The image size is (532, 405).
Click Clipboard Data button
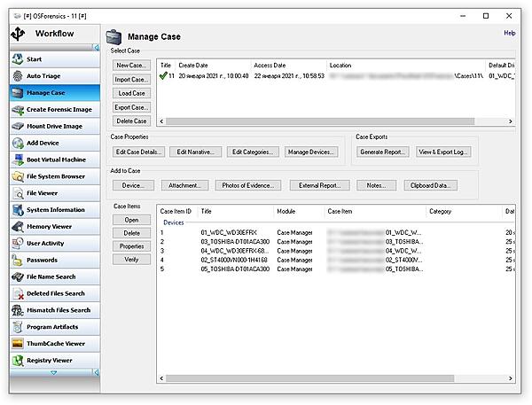click(431, 185)
